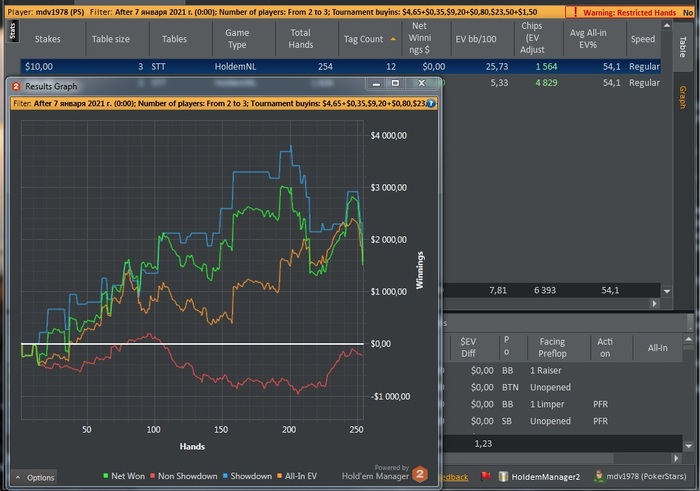Image resolution: width=700 pixels, height=491 pixels.
Task: Sort by the Action column header
Action: tap(605, 347)
